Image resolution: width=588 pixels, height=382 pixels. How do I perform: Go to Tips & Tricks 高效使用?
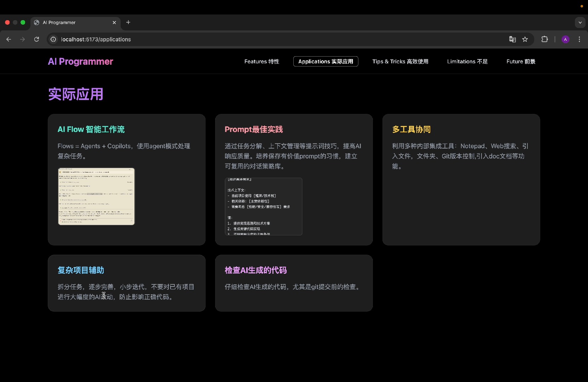tap(400, 61)
